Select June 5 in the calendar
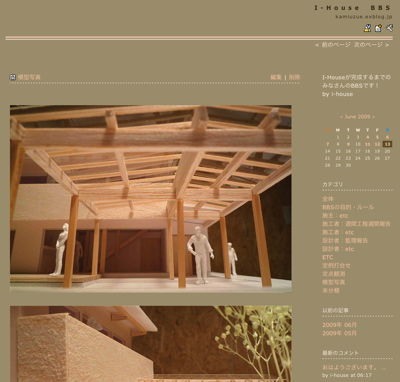Image resolution: width=400 pixels, height=382 pixels. [x=377, y=137]
